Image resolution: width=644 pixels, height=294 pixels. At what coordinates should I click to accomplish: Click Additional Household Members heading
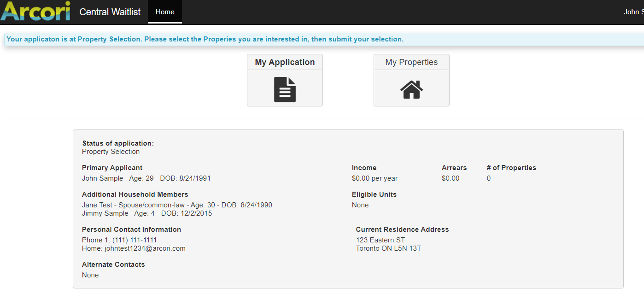[135, 194]
